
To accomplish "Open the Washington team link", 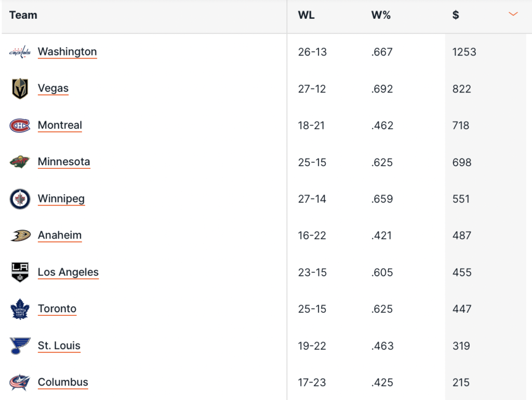I will click(67, 52).
